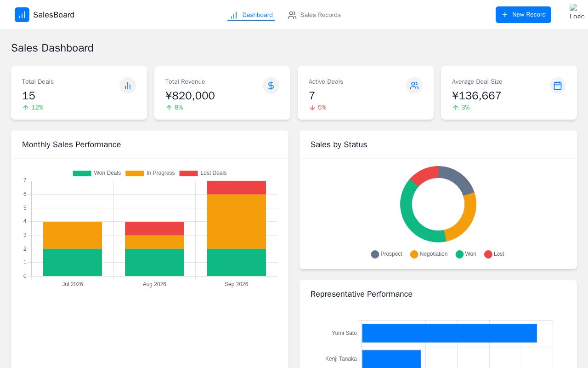Click the Jul 2026 Won Deals bar segment
588x368 pixels.
coord(73,263)
